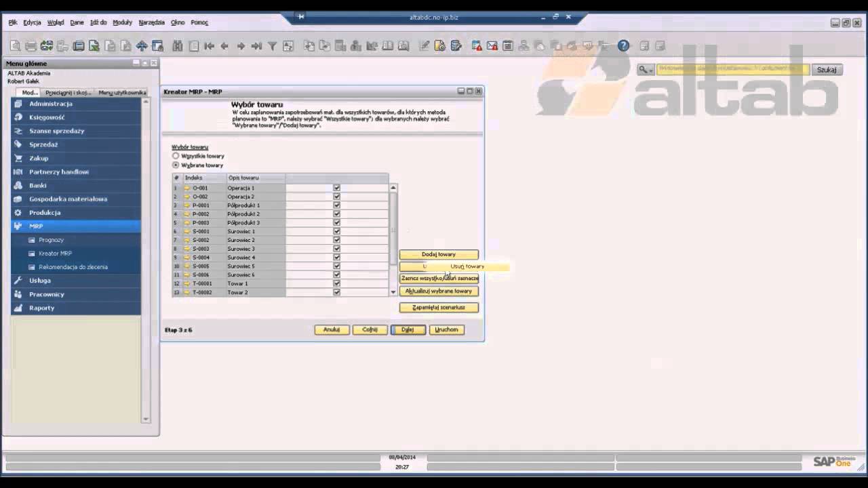Collapse the MRP module
This screenshot has height=488, width=868.
[76, 226]
